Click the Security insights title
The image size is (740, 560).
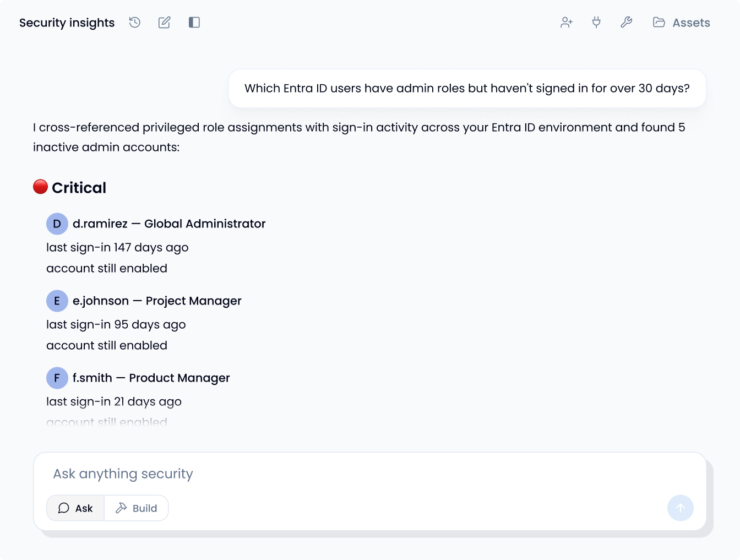pos(67,23)
